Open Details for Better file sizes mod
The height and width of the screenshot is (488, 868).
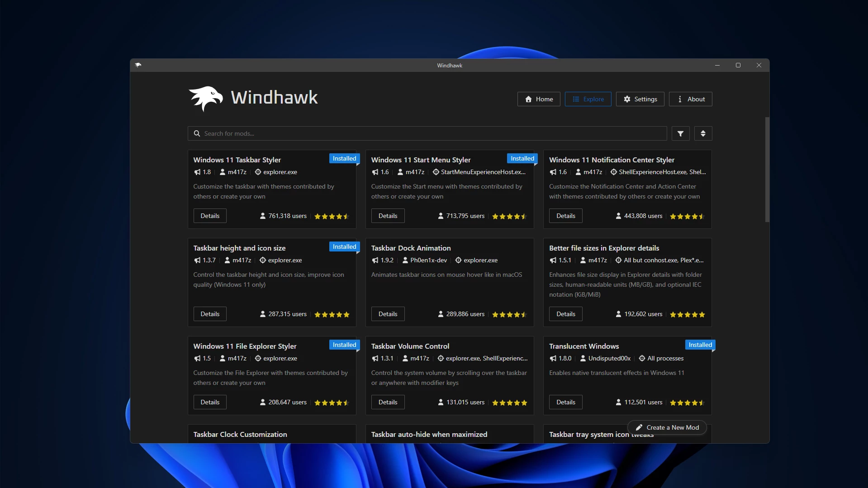(x=566, y=314)
